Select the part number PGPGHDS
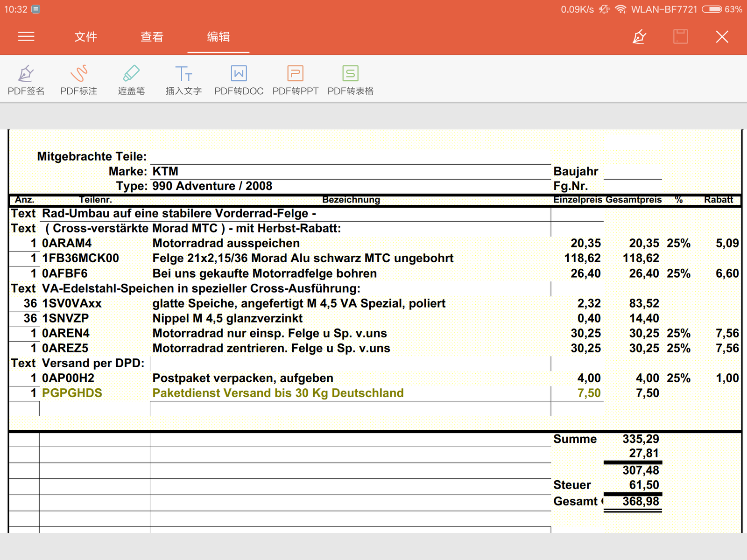 tap(72, 393)
